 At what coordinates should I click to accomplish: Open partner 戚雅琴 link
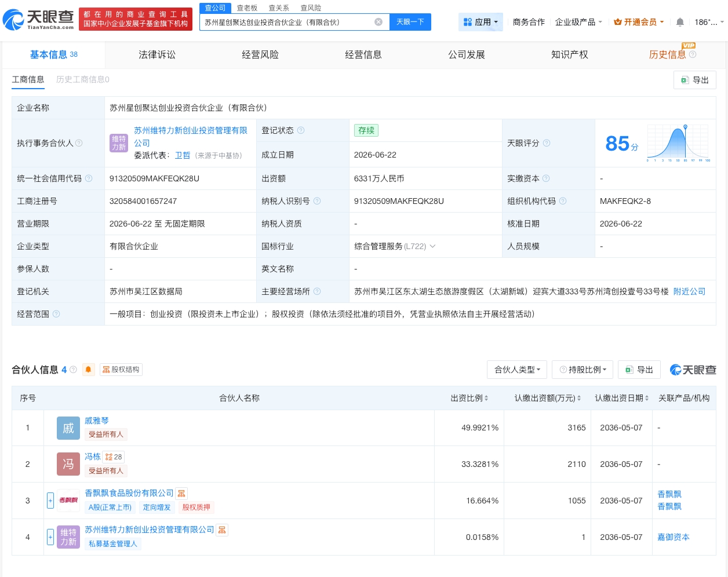[x=97, y=421]
